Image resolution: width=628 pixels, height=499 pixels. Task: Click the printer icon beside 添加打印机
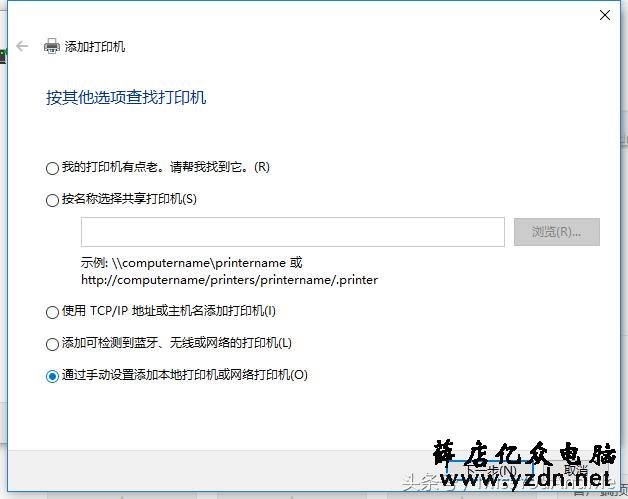52,46
